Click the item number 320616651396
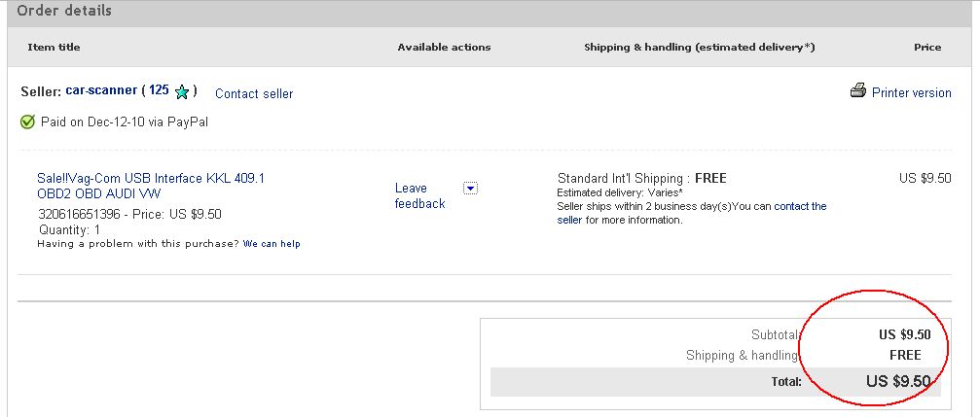The image size is (980, 417). [x=79, y=214]
